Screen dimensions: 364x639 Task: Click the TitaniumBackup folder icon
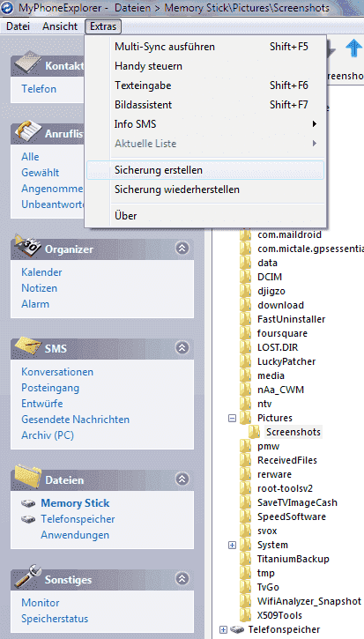point(245,558)
